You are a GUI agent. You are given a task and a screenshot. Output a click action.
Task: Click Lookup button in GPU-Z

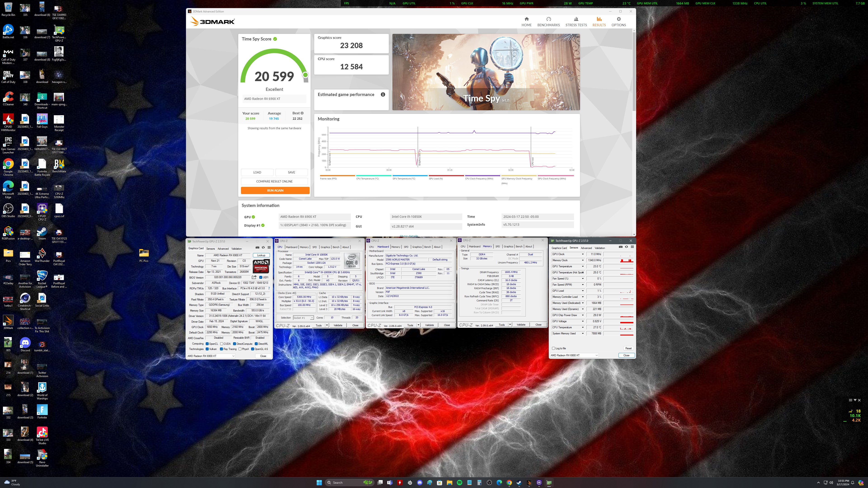click(x=261, y=255)
